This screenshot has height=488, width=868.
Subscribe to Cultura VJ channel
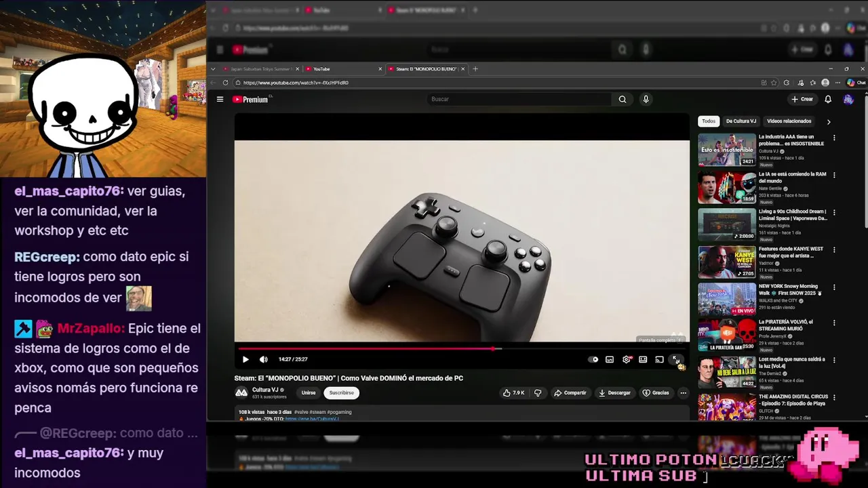pyautogui.click(x=341, y=392)
